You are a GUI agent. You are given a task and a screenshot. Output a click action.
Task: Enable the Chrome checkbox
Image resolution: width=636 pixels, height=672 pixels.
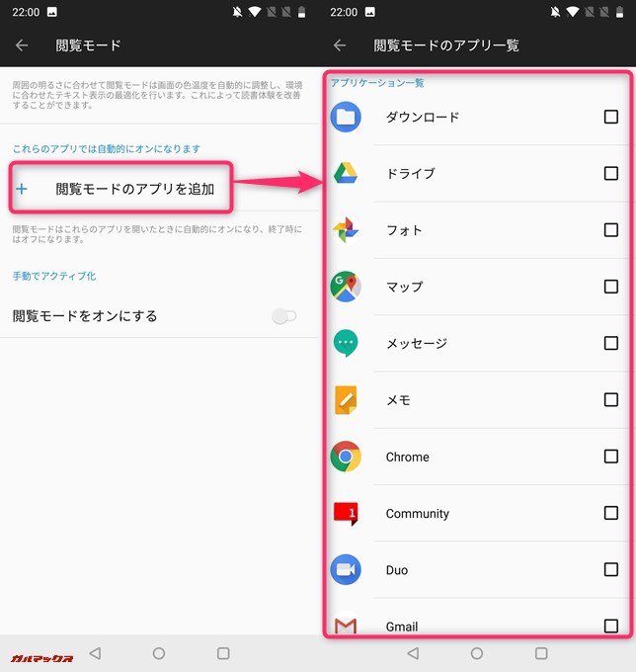tap(610, 457)
